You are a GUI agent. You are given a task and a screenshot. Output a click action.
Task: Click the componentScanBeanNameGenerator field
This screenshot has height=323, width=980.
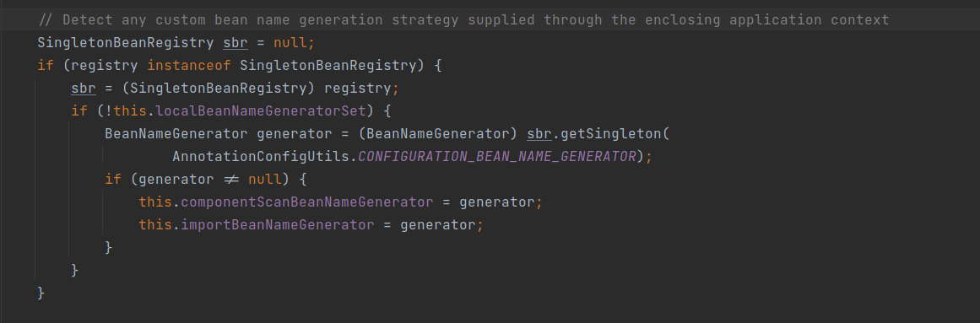307,202
